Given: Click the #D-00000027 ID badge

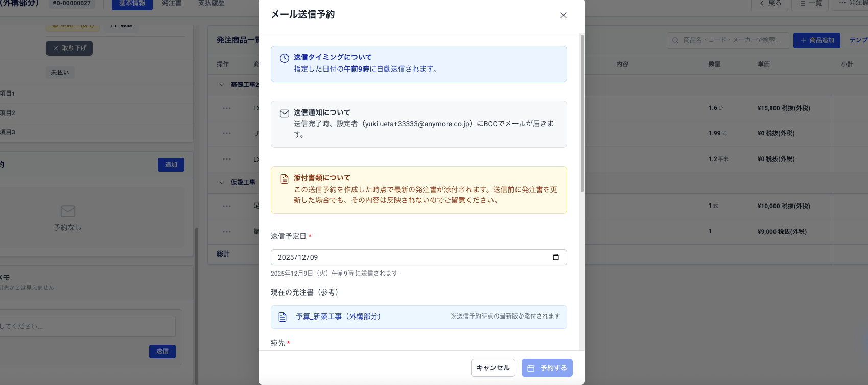Looking at the screenshot, I should coord(72,4).
